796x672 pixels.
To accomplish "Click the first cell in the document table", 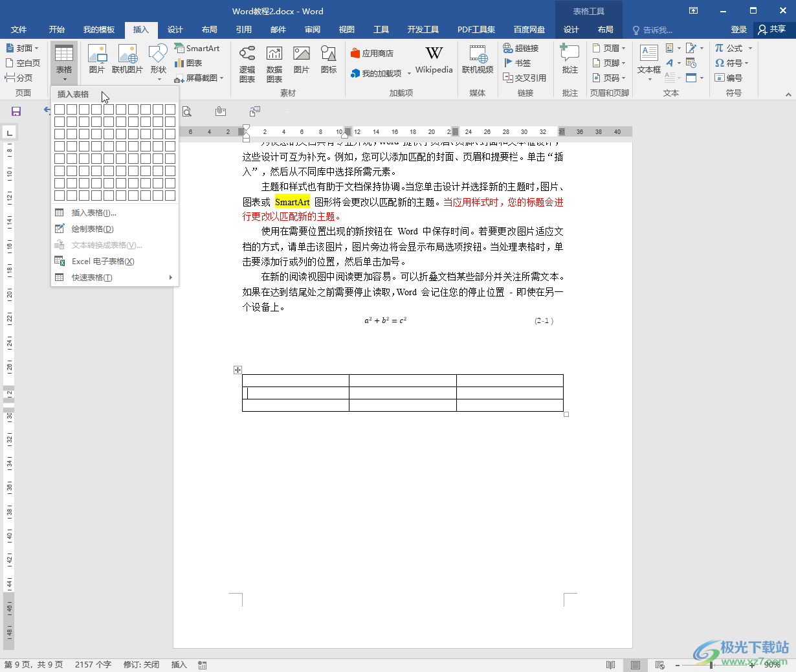I will (x=296, y=381).
